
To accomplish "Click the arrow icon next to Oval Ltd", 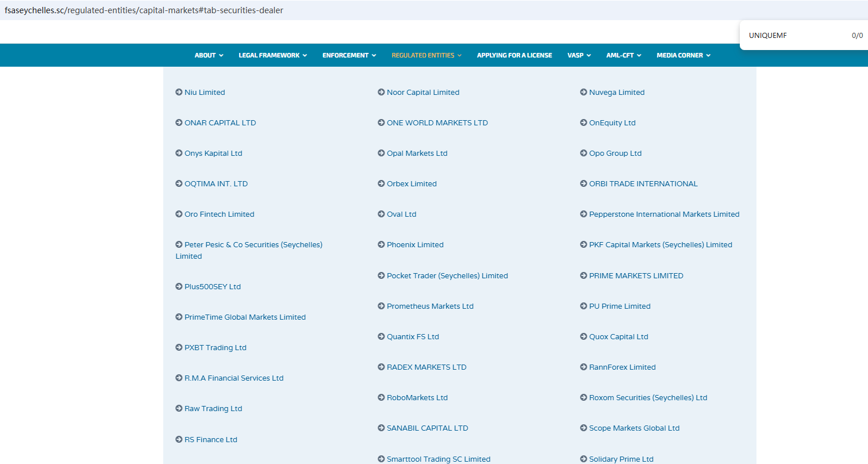I will (381, 214).
